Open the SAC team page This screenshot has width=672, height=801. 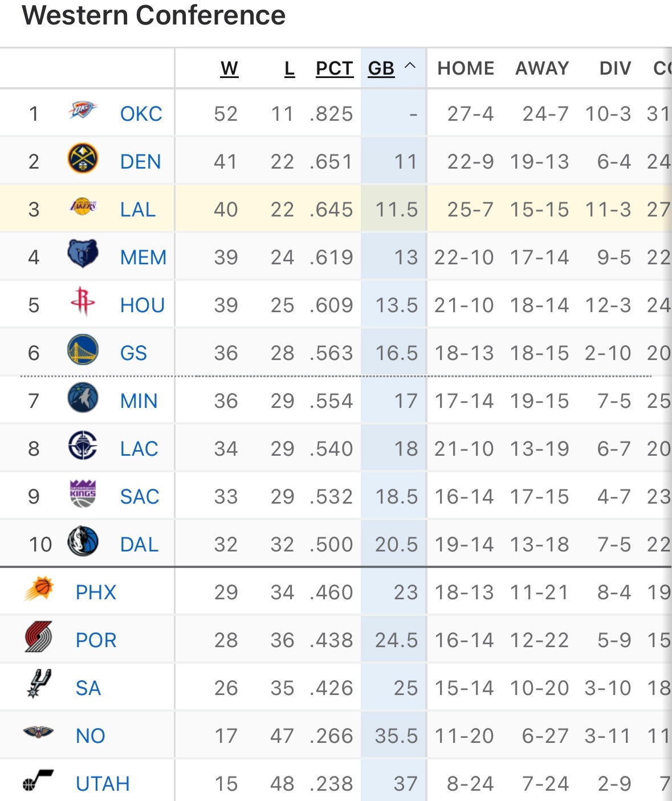(x=140, y=497)
